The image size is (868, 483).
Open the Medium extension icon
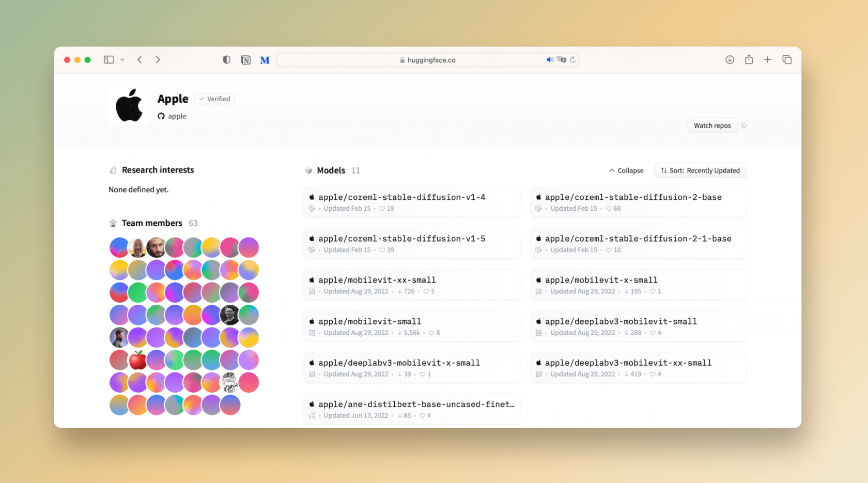pyautogui.click(x=265, y=59)
